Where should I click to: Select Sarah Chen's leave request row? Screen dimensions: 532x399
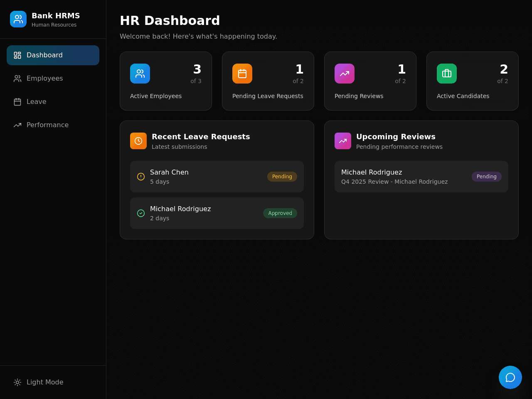217,177
